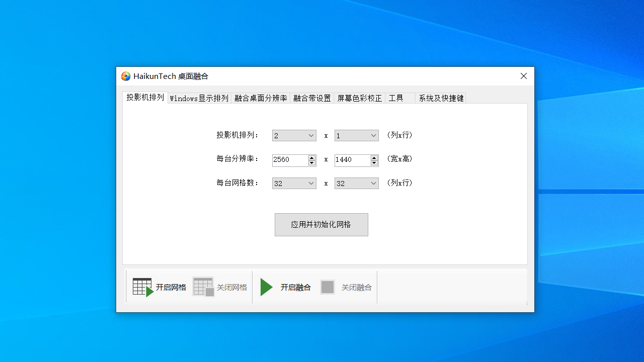Click the 开启融合 label
Image resolution: width=644 pixels, height=362 pixels.
point(296,288)
